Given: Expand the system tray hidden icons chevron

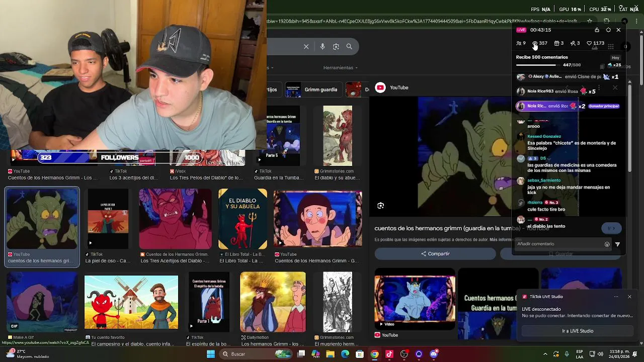Looking at the screenshot, I should pyautogui.click(x=545, y=354).
